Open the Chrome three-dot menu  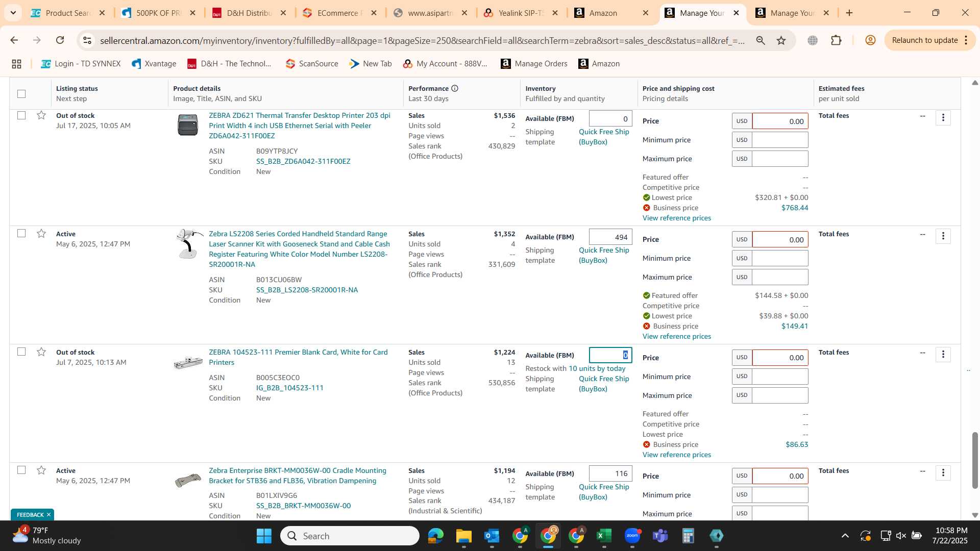966,40
